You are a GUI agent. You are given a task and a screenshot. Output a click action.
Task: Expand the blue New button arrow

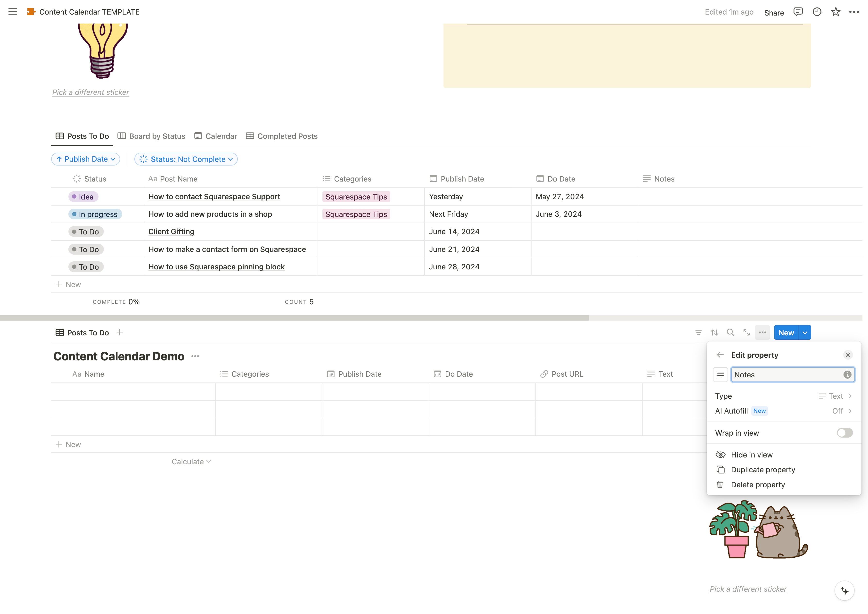point(805,333)
